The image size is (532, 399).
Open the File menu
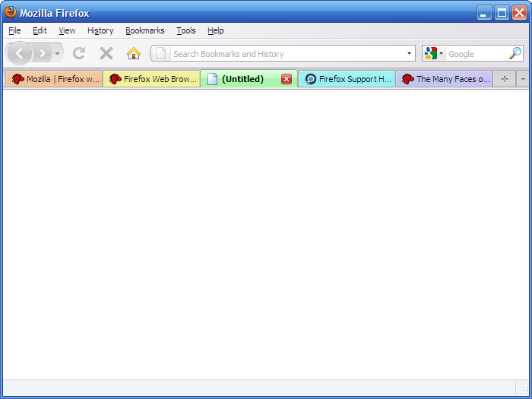[x=14, y=30]
